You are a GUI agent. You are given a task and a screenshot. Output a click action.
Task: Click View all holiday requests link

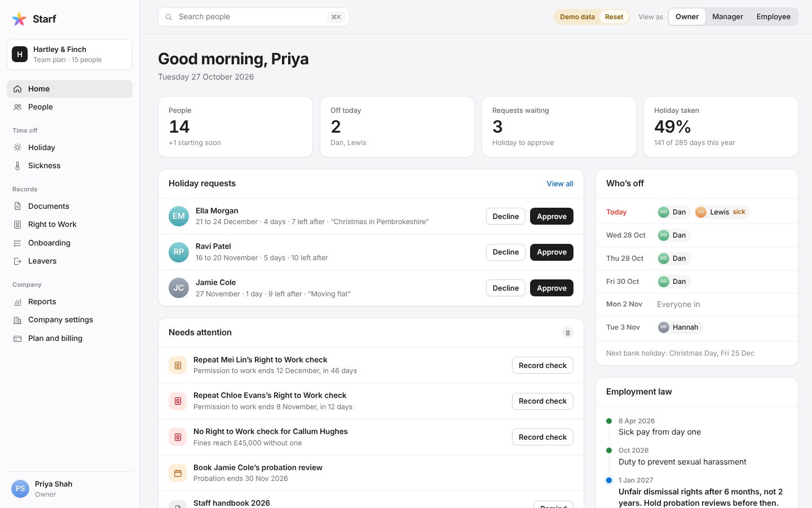point(560,184)
